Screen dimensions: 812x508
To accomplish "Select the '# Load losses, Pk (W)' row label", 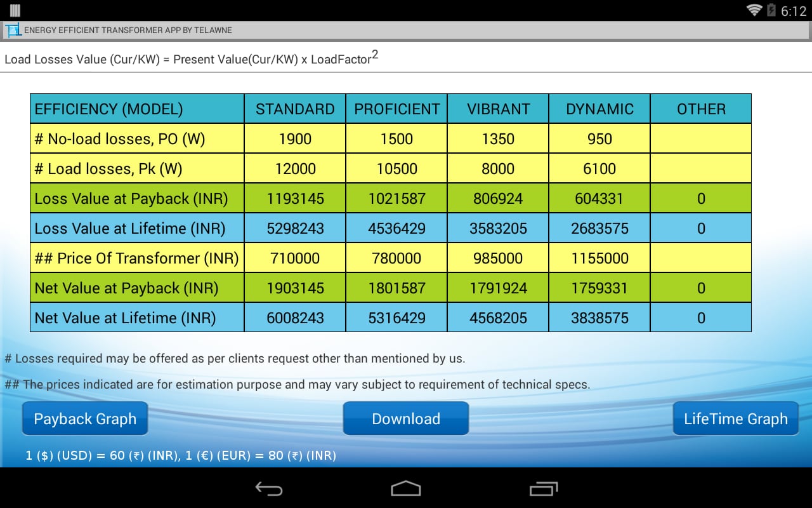I will coord(137,168).
